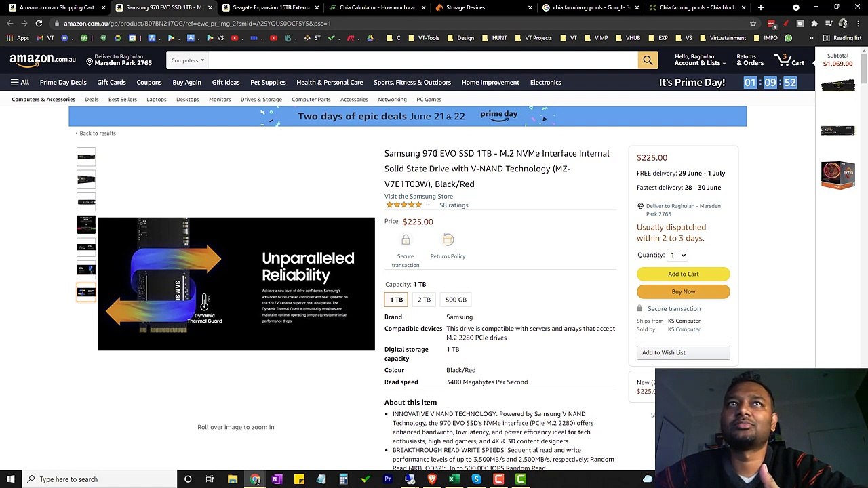868x488 pixels.
Task: Open File Explorer from the taskbar
Action: point(233,479)
